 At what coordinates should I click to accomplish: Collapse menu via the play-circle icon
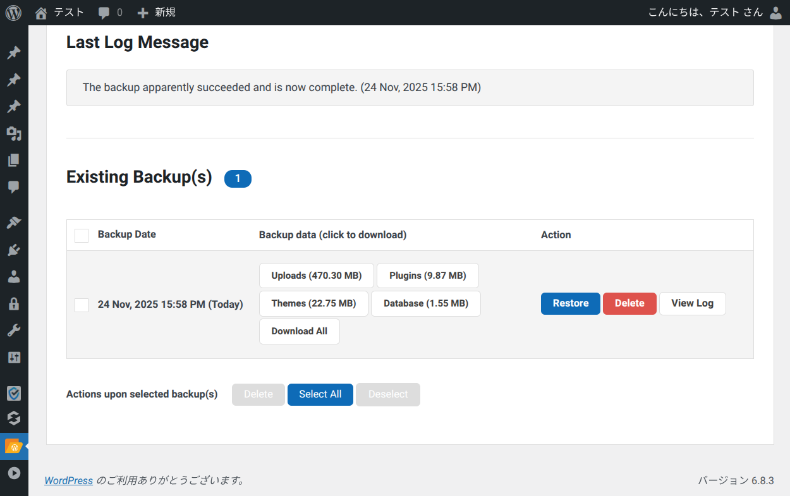pyautogui.click(x=14, y=473)
